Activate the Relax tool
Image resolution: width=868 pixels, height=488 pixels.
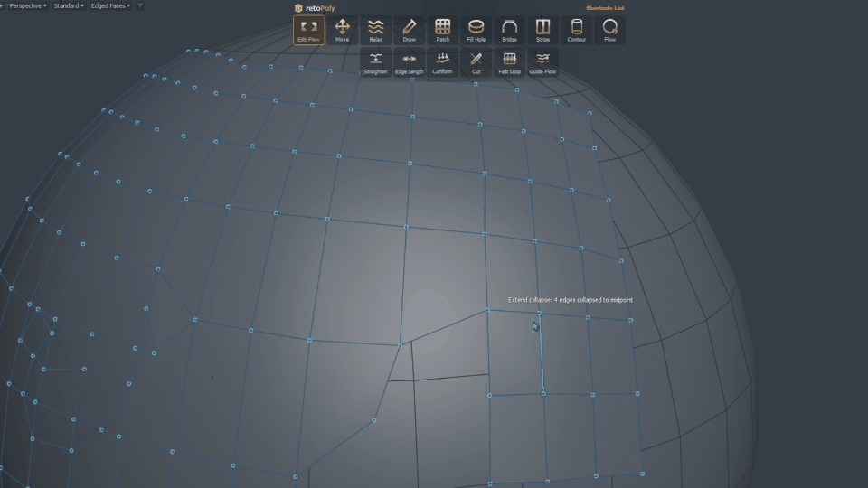pos(375,31)
